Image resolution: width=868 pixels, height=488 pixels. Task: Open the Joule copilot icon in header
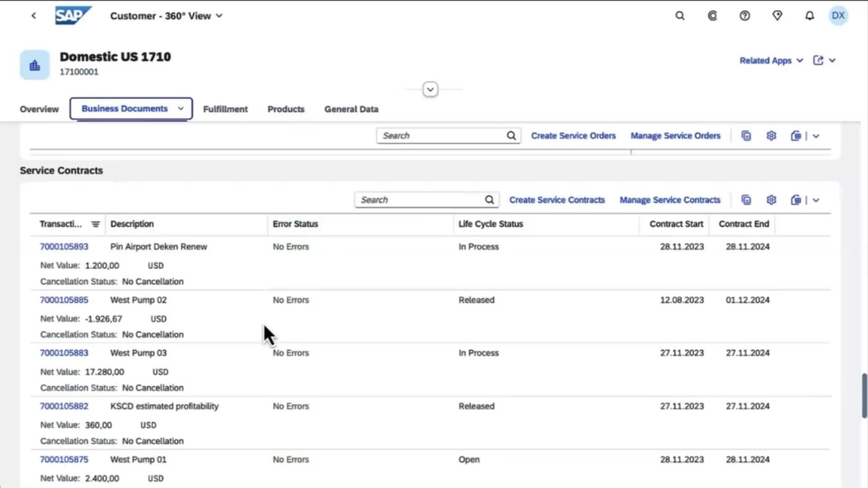coord(712,16)
